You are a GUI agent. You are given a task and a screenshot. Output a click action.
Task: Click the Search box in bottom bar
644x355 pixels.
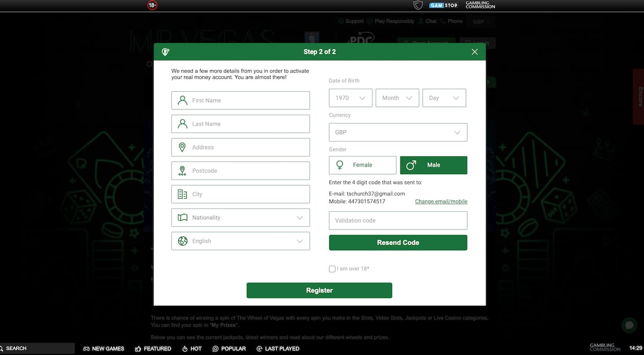point(38,349)
